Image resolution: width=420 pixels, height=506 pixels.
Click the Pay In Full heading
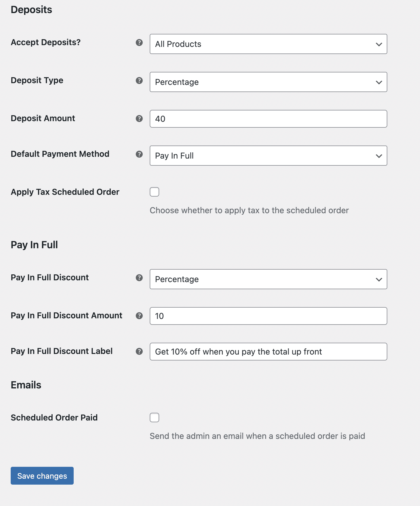tap(34, 244)
